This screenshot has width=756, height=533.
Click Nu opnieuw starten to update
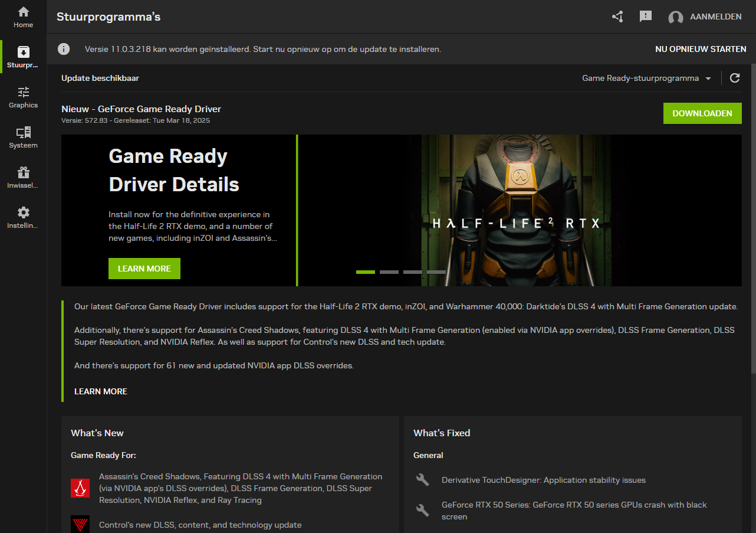[701, 49]
